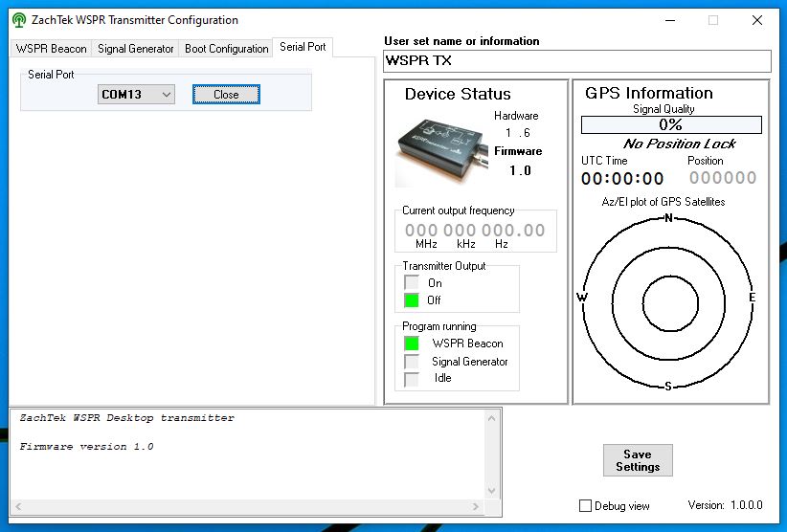
Task: Click the Az/El GPS satellite plot
Action: coord(668,303)
